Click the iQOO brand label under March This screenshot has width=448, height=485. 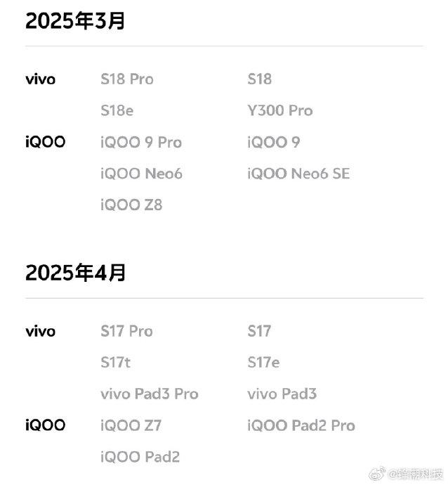coord(46,142)
